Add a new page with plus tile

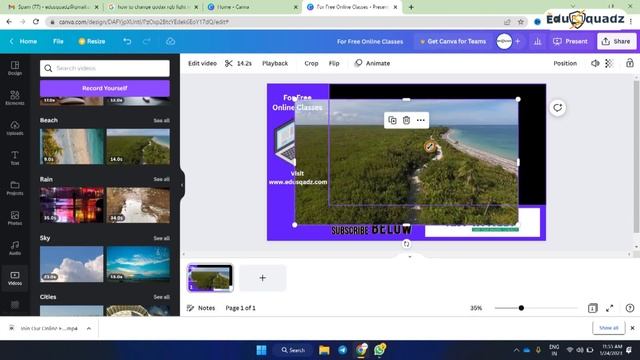[262, 278]
